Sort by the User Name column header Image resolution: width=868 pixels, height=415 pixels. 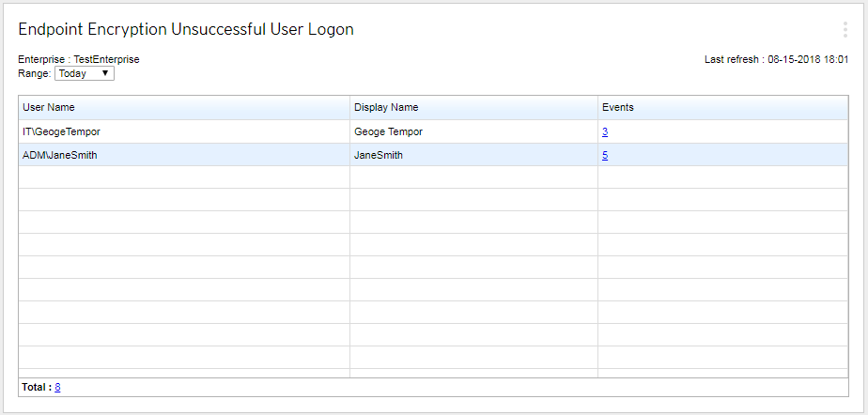tap(49, 107)
